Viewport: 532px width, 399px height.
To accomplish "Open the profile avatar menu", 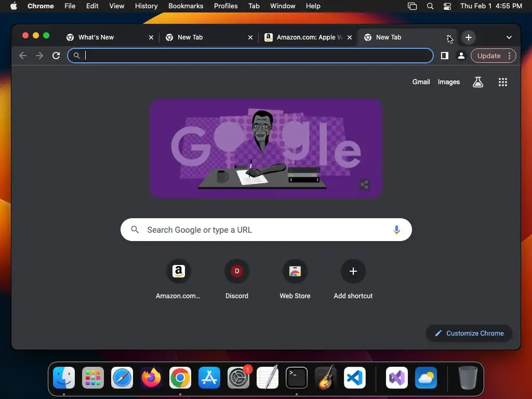I will click(461, 56).
